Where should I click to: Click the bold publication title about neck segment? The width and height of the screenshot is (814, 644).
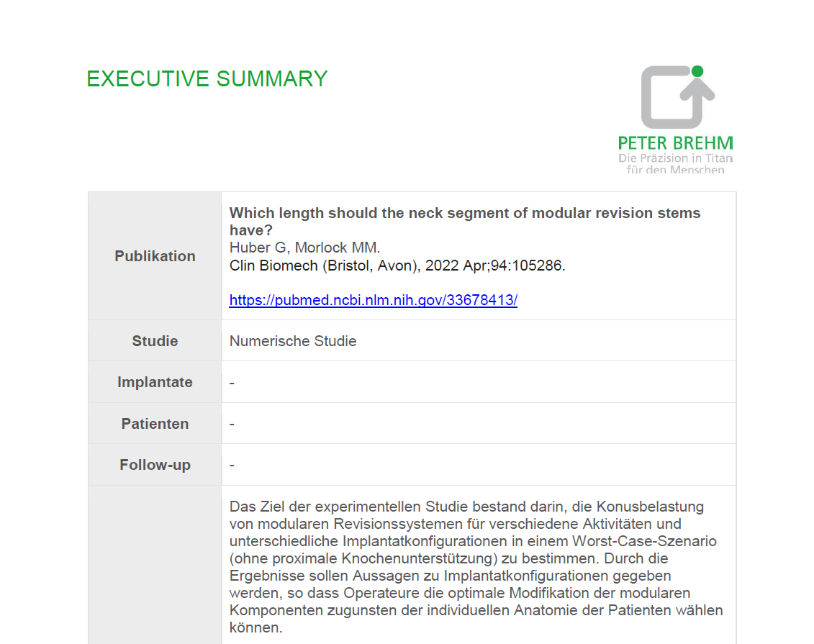(x=465, y=222)
